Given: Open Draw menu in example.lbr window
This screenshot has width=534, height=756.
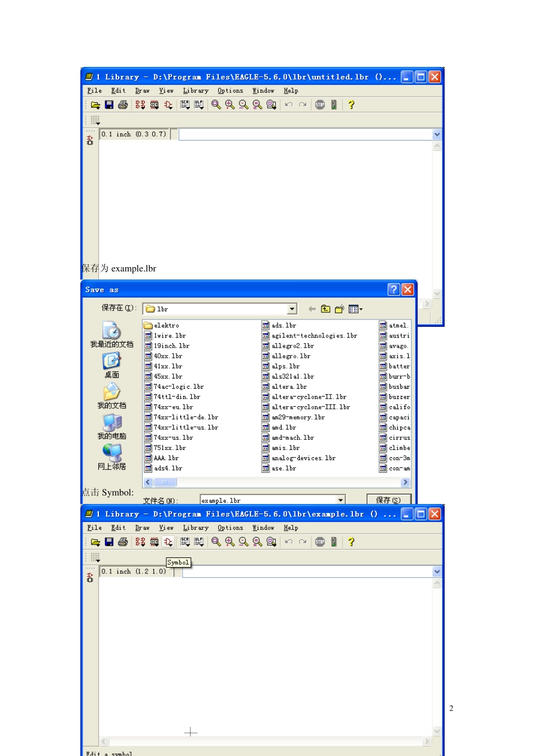Looking at the screenshot, I should click(x=142, y=528).
